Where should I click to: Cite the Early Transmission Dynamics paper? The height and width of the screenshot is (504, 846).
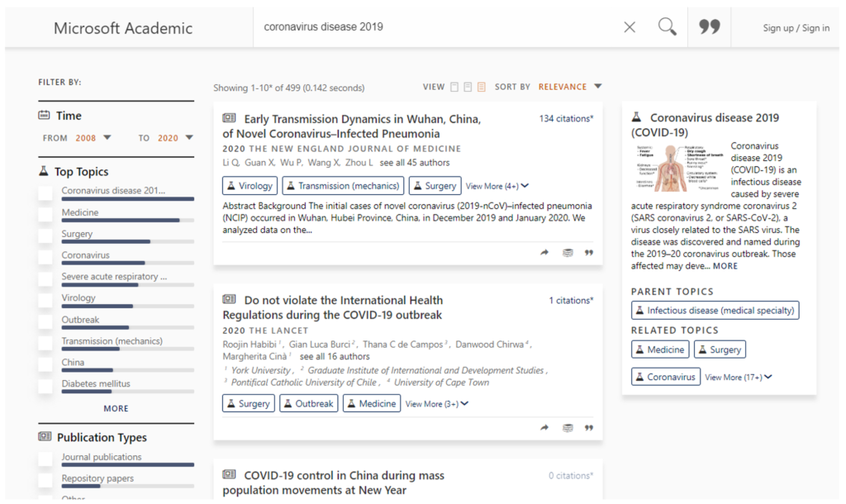coord(588,254)
